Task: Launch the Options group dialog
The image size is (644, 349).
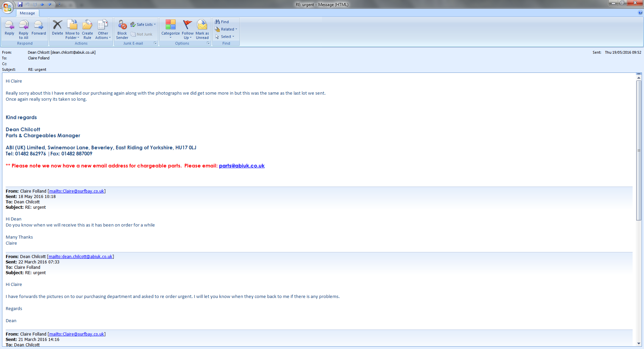Action: pyautogui.click(x=208, y=43)
